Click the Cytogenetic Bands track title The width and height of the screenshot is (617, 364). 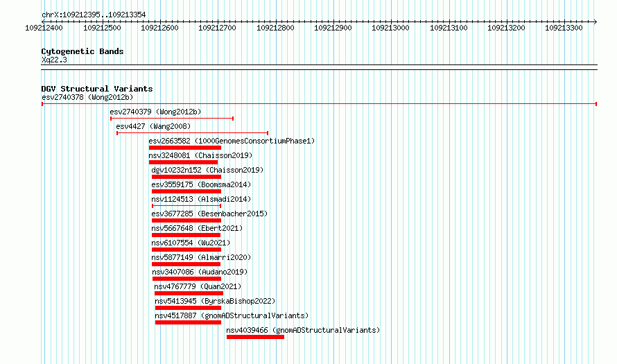point(82,51)
